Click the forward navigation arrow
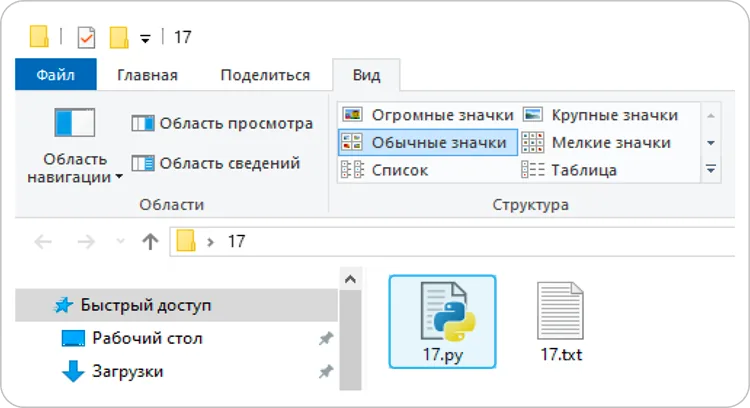The height and width of the screenshot is (408, 750). coord(86,242)
